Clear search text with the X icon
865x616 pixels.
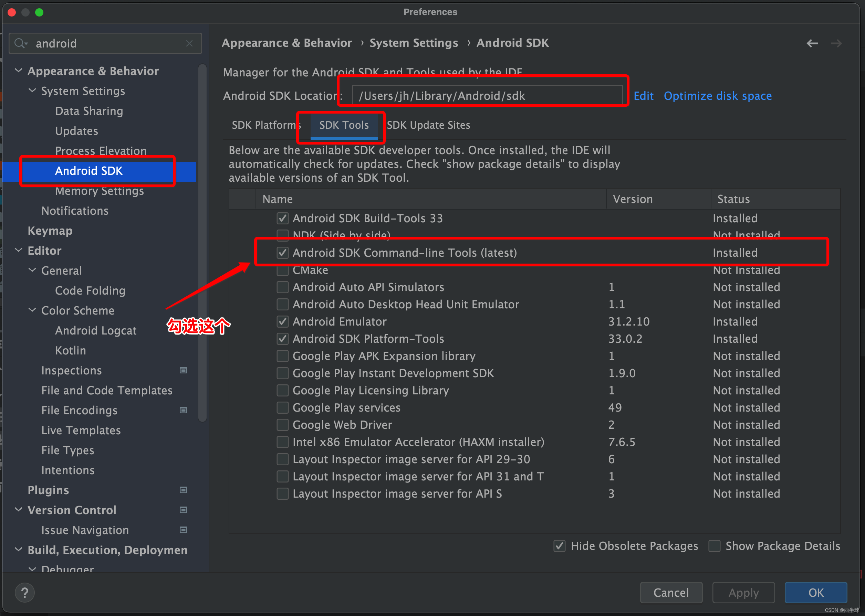(189, 43)
